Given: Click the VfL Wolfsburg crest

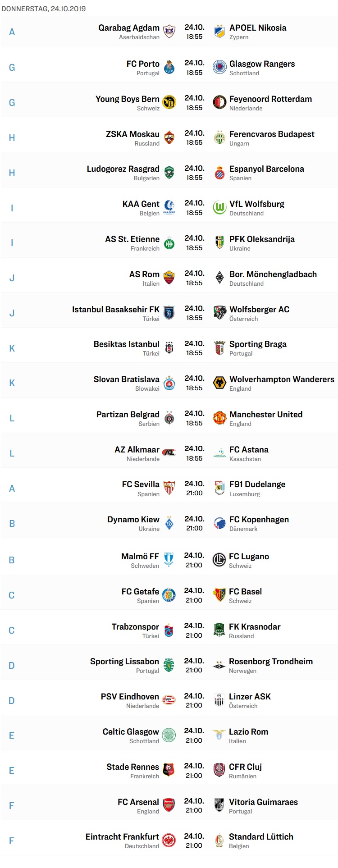Looking at the screenshot, I should [219, 207].
